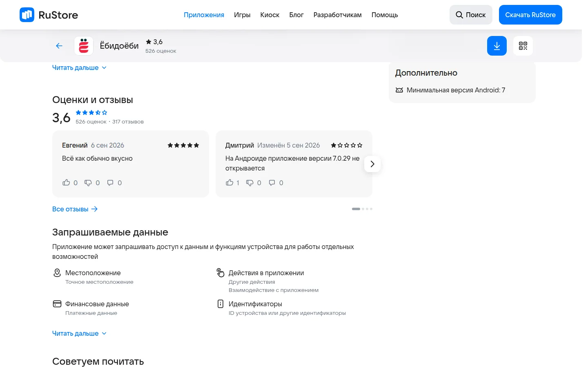Open comments on Дмитрий's review
This screenshot has height=368, width=588.
(x=272, y=183)
